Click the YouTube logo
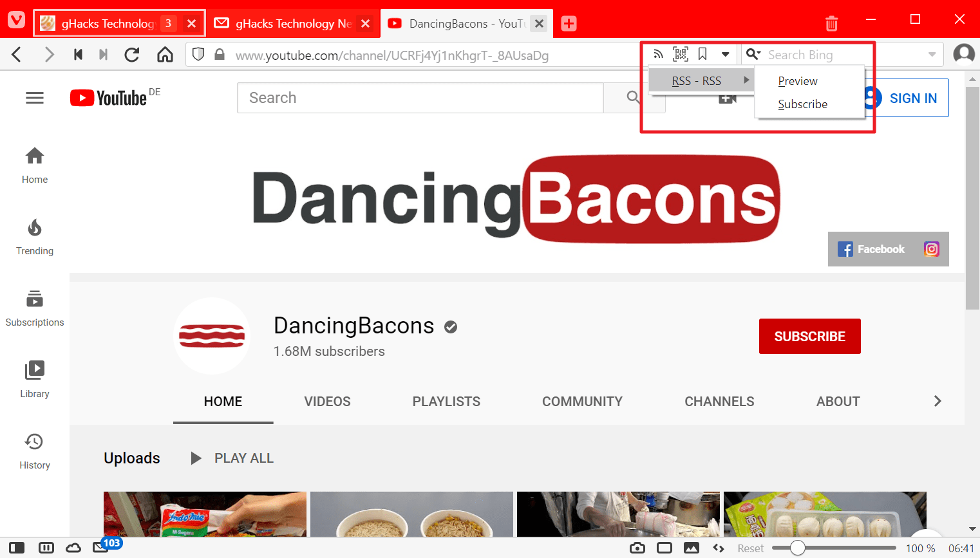Image resolution: width=980 pixels, height=558 pixels. pyautogui.click(x=108, y=98)
